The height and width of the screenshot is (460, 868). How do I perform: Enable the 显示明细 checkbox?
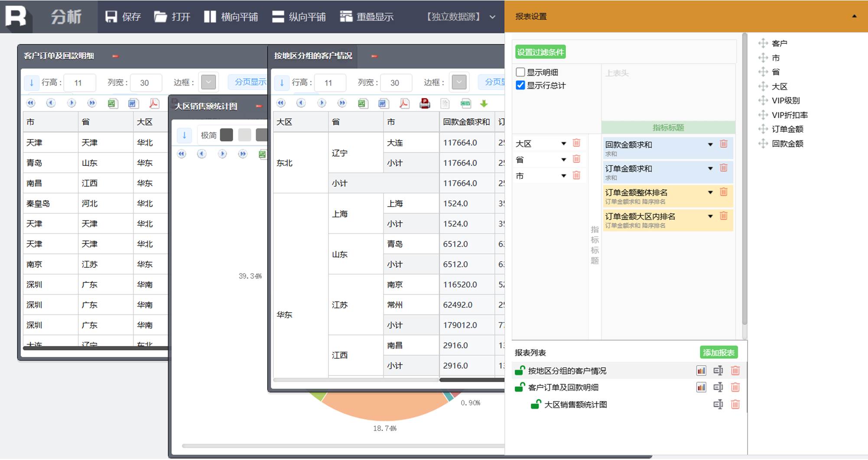(x=520, y=72)
